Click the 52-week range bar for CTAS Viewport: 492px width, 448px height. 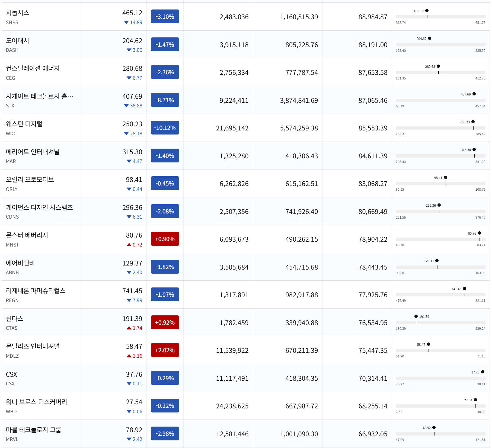[x=440, y=323]
